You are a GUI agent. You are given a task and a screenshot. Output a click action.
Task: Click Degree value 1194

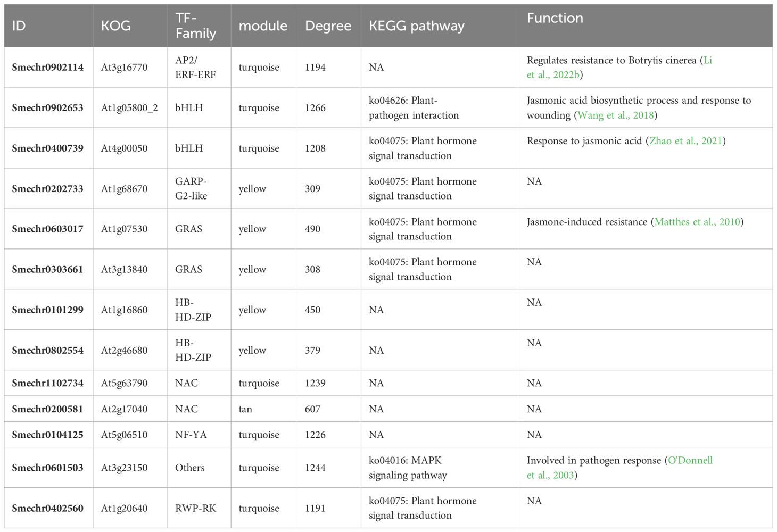[315, 68]
